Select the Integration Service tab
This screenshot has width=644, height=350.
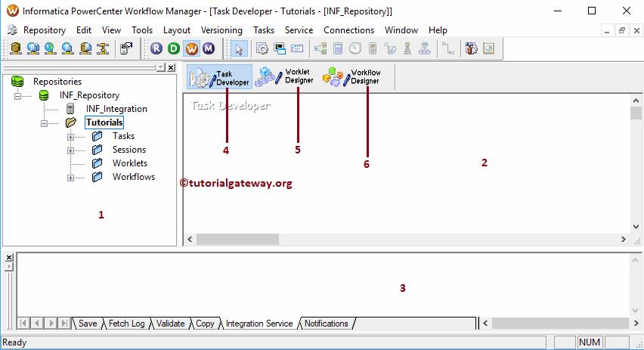[x=259, y=324]
